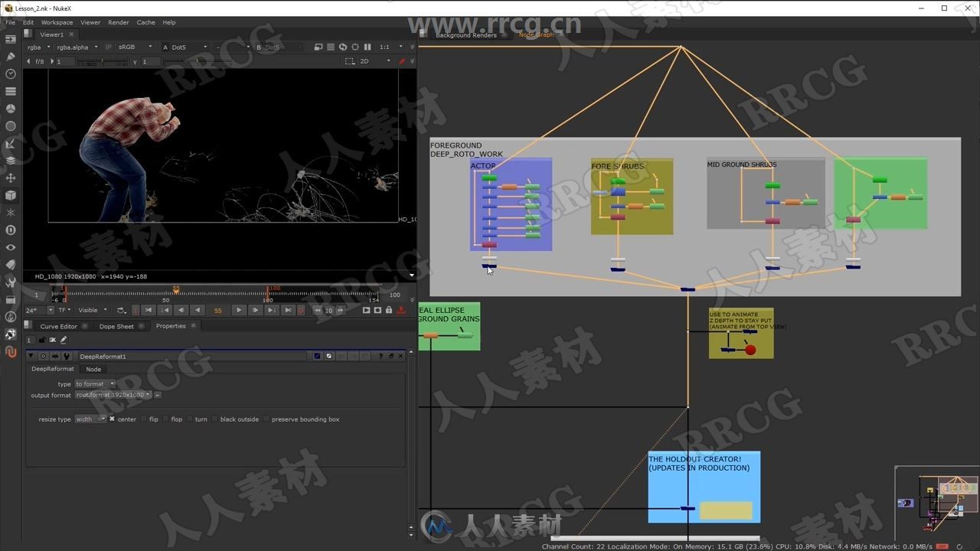Enable the black outside checkbox
Viewport: 980px width, 551px height.
[x=215, y=419]
